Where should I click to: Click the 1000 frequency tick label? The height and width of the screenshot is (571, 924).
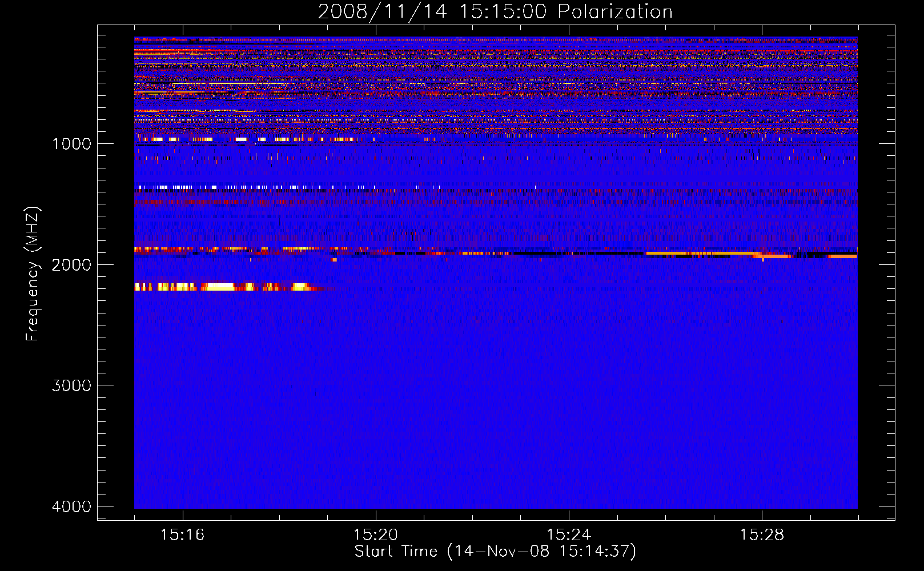(x=71, y=144)
